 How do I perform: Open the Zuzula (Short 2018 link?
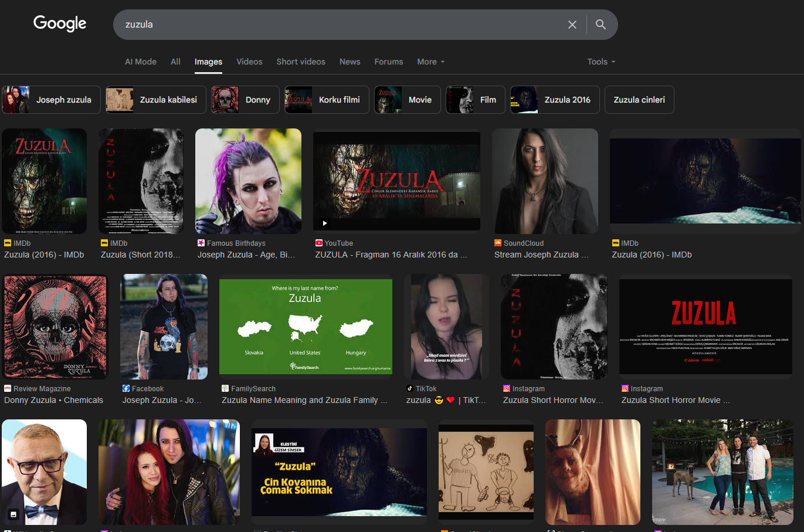141,255
